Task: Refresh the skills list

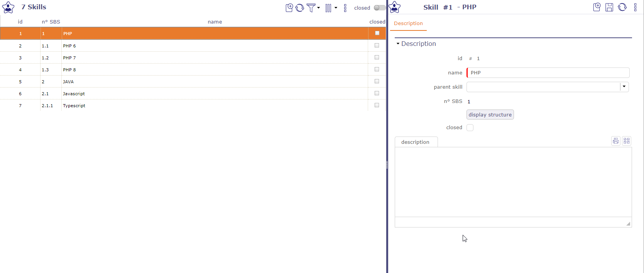Action: pos(300,8)
